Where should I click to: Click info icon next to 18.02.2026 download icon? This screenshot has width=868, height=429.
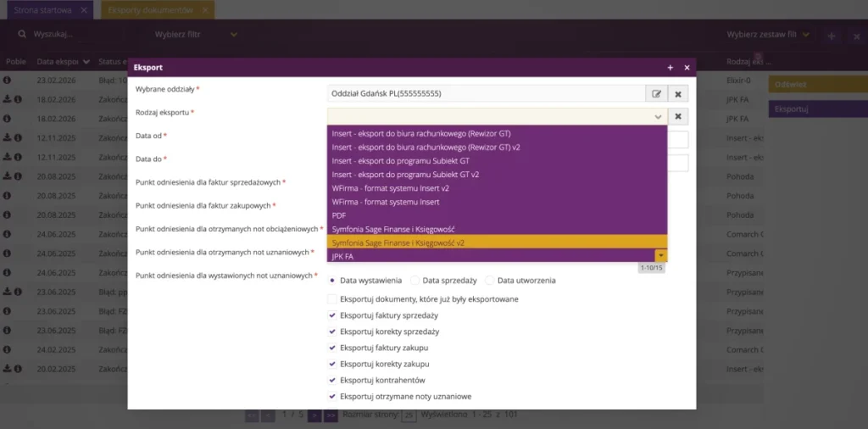(x=18, y=99)
